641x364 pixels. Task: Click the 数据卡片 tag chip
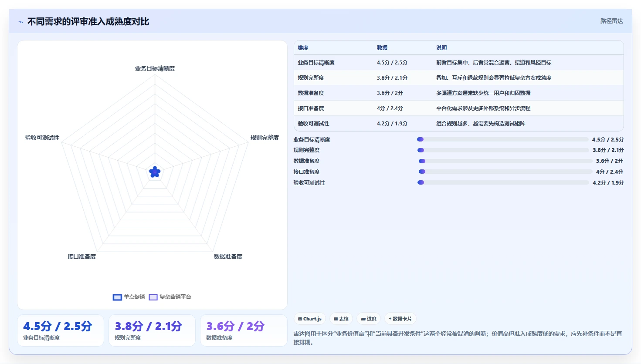tap(400, 319)
